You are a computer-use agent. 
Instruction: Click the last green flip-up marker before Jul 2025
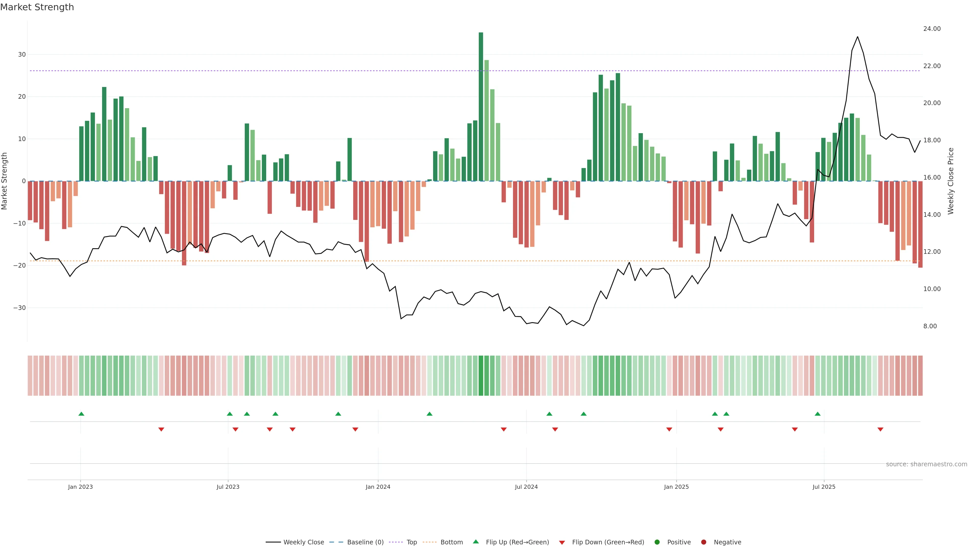coord(817,414)
